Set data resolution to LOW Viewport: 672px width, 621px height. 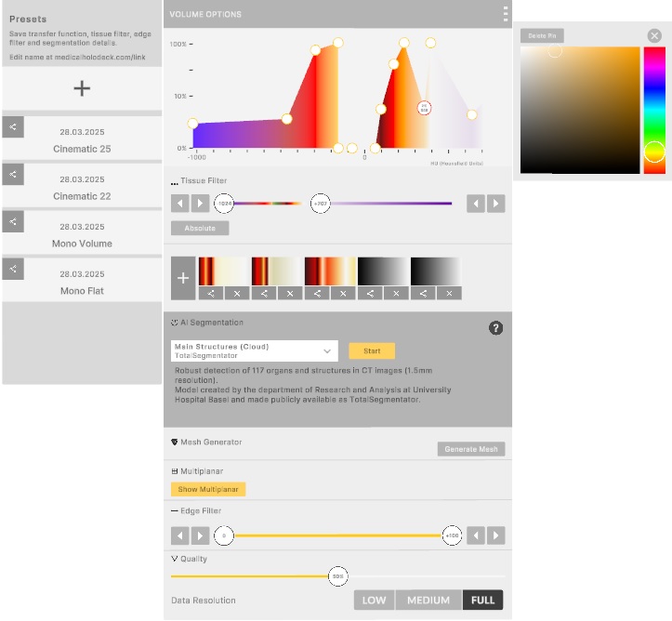374,600
